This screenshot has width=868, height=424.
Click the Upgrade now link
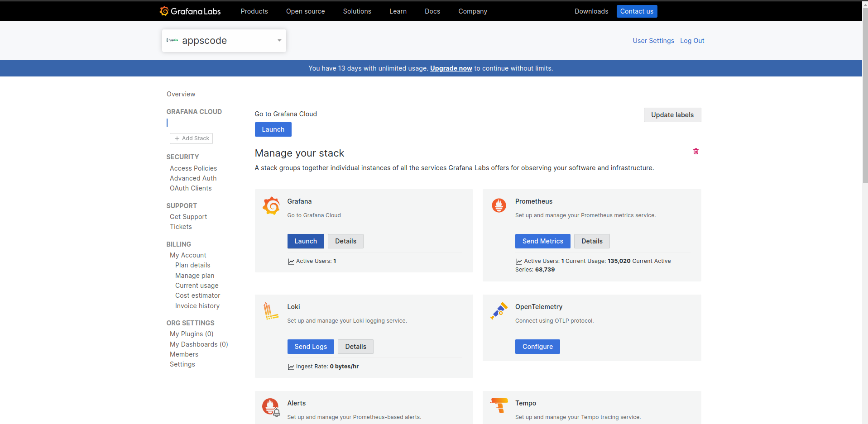click(x=451, y=68)
